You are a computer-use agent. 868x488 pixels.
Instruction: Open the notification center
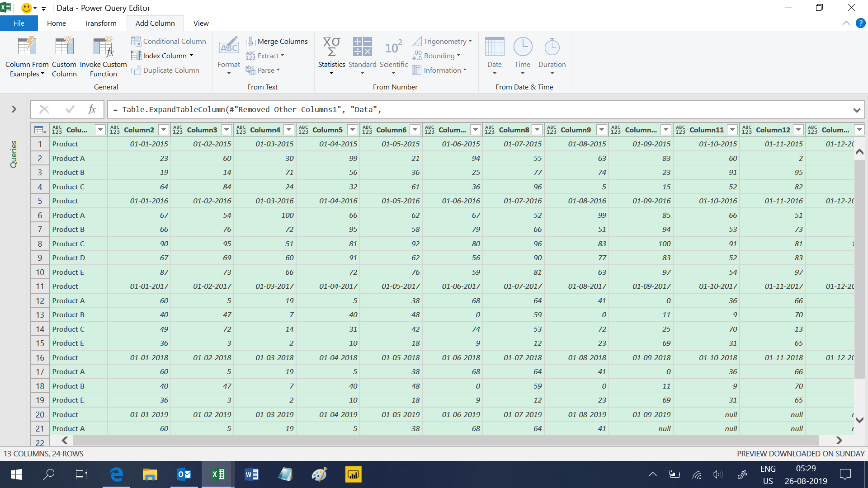pyautogui.click(x=845, y=474)
